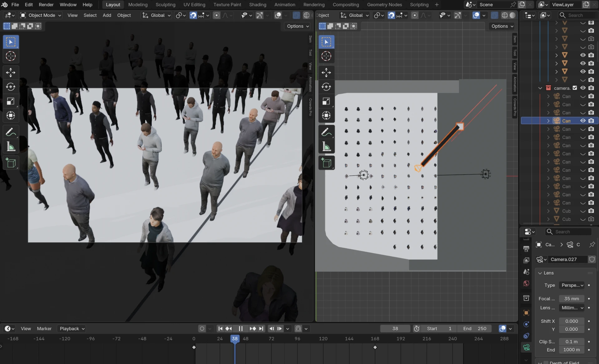Select the Annotate tool in right viewport

coord(326,132)
